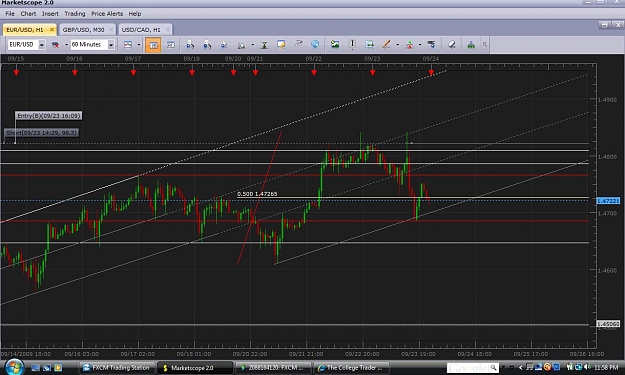Viewport: 625px width, 375px height.
Task: Open the Insert menu
Action: (50, 14)
